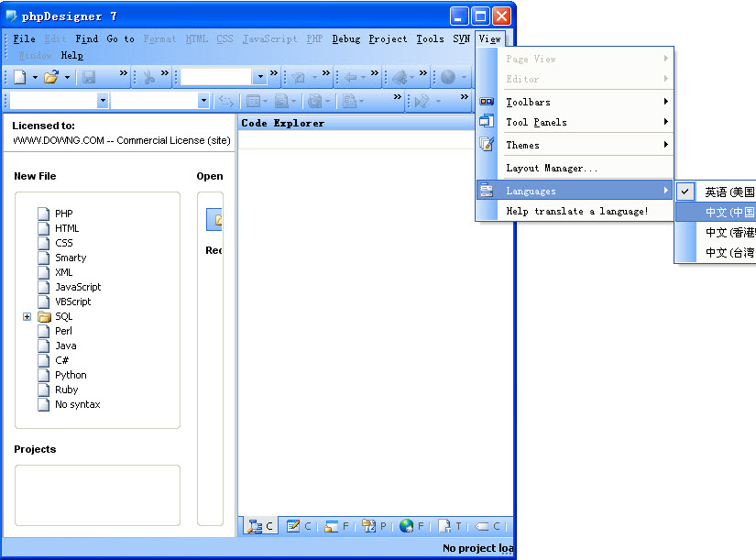This screenshot has height=560, width=756.
Task: Click the SQL folder icon
Action: [44, 316]
